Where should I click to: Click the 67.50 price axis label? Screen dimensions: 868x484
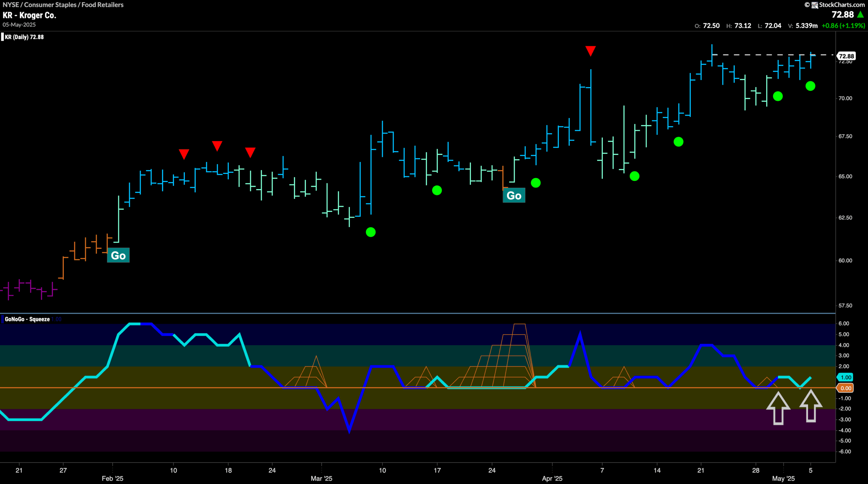(x=845, y=136)
